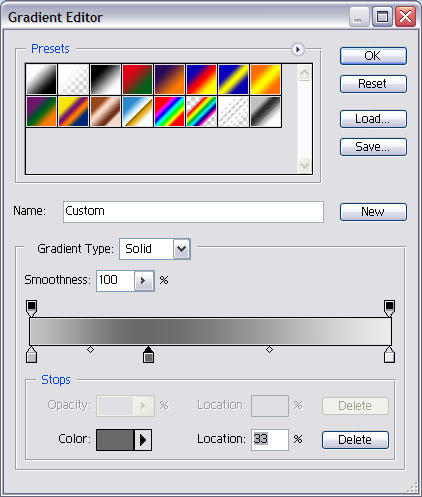Viewport: 422px width, 497px height.
Task: Select the Copper preset gradient
Action: 105,112
